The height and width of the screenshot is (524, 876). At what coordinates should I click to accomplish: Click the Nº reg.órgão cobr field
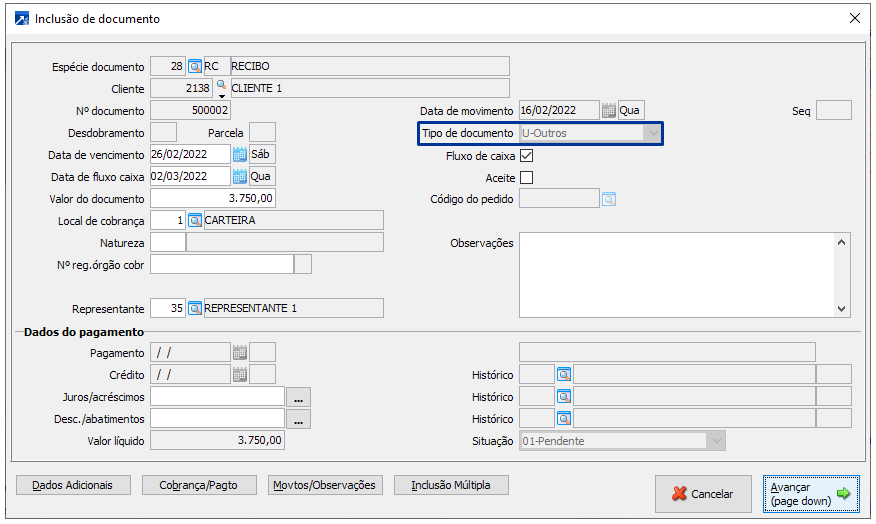(222, 264)
